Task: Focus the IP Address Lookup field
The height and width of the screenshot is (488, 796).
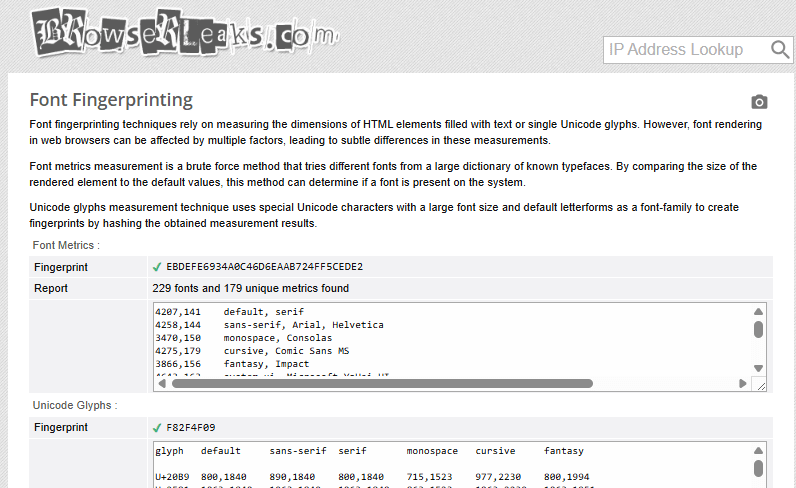Action: point(685,50)
